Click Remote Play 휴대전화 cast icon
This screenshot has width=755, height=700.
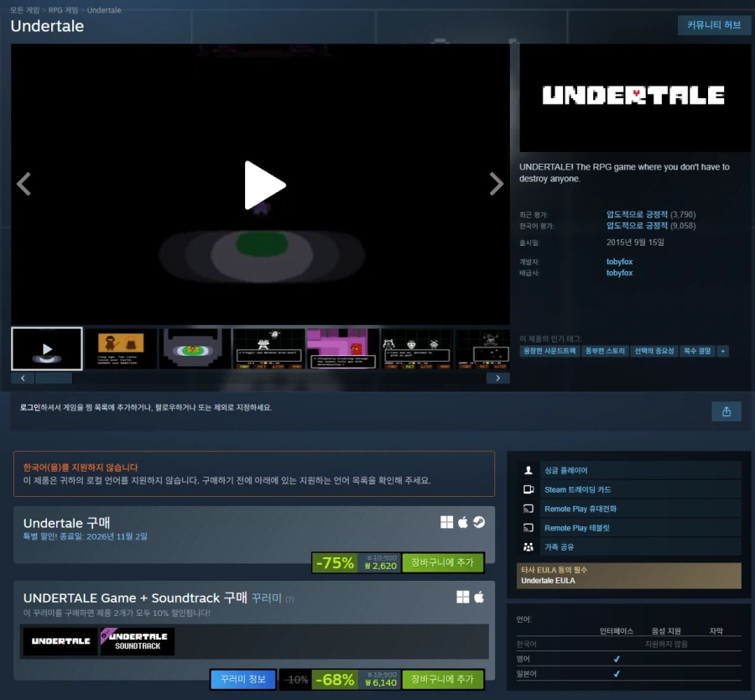tap(528, 509)
